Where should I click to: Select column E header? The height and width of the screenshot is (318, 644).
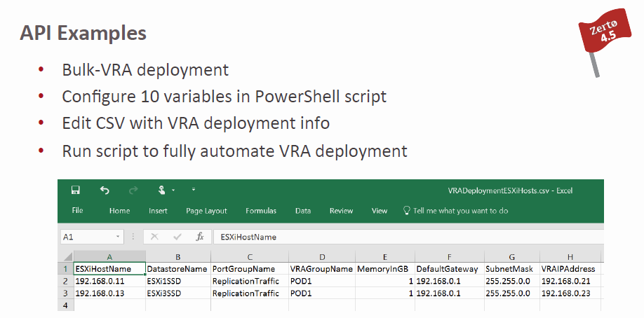point(385,257)
